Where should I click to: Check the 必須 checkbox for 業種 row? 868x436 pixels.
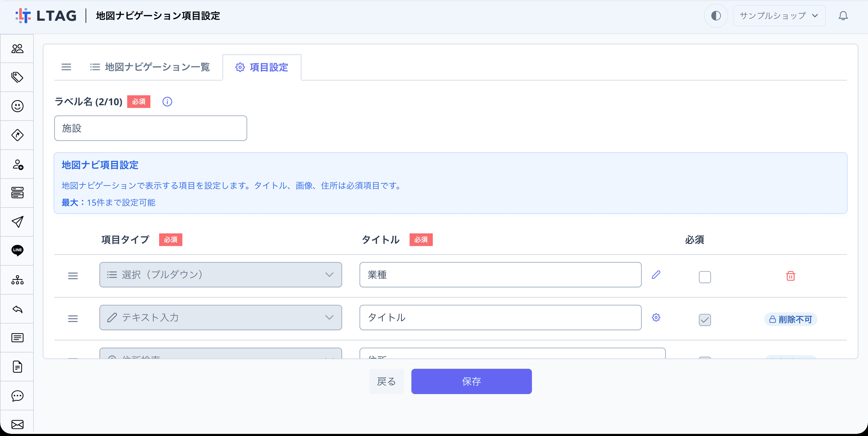[705, 277]
